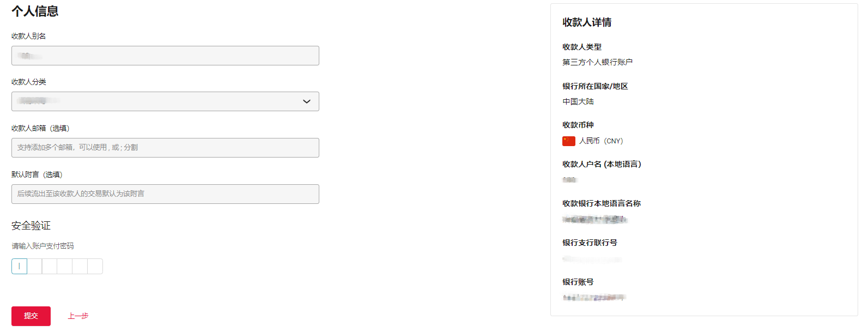Screen dimensions: 868x332
Task: Select the third payment password digit box
Action: 50,266
